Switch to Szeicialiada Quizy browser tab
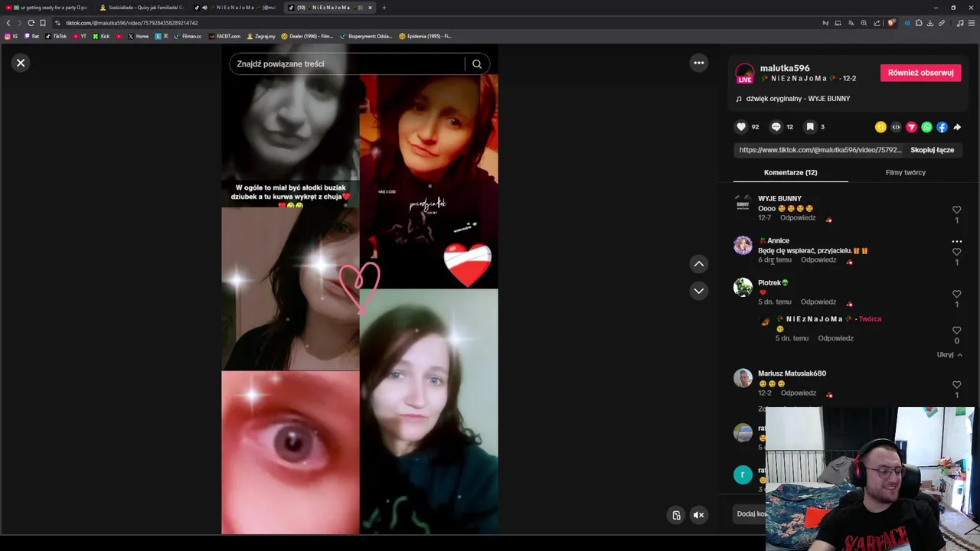Screen dimensions: 980x551 pos(142,8)
